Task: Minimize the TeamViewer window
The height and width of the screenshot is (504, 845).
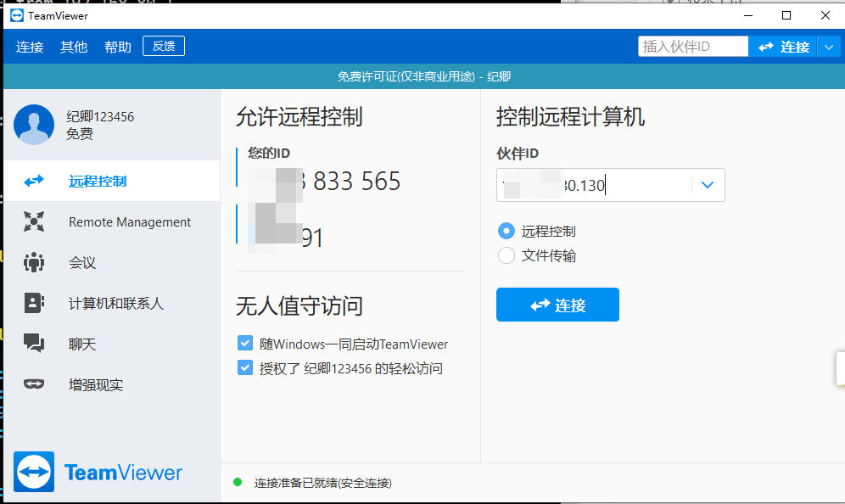Action: click(748, 15)
